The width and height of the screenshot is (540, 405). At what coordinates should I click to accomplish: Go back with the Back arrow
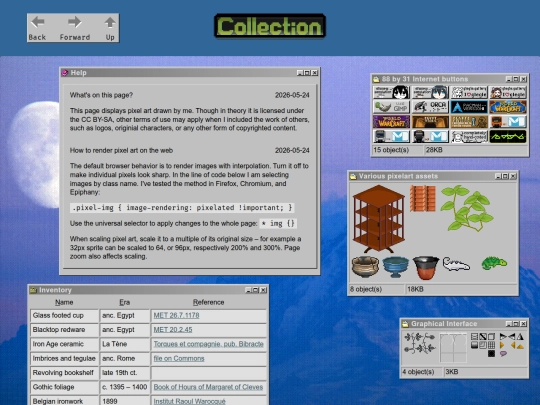point(37,28)
